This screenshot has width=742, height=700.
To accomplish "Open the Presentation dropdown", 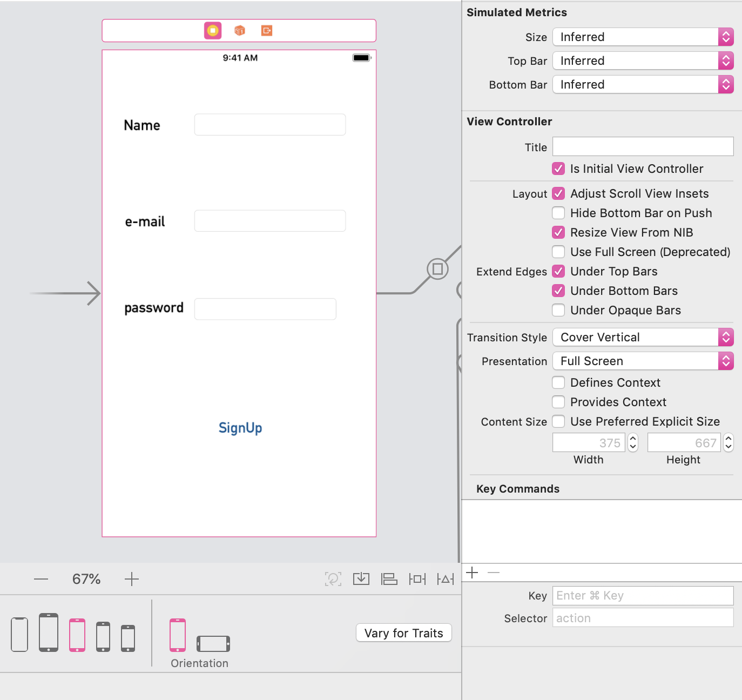I will (x=726, y=361).
